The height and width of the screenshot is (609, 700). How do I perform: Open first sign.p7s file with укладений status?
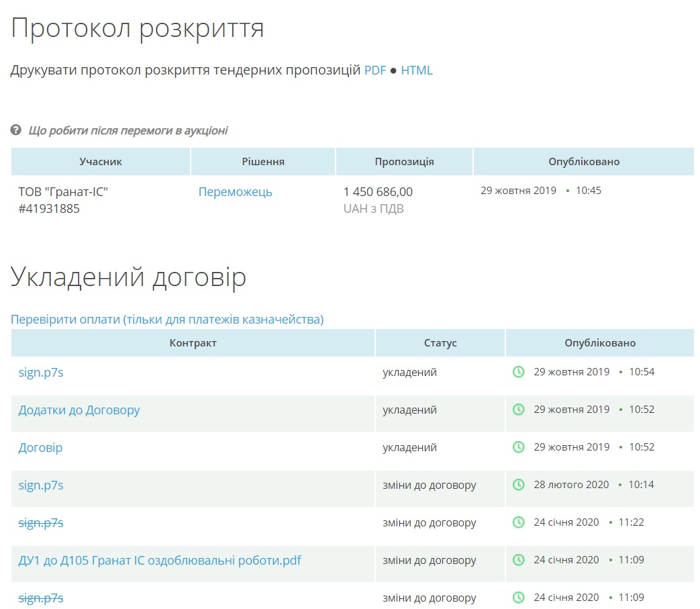(x=41, y=372)
